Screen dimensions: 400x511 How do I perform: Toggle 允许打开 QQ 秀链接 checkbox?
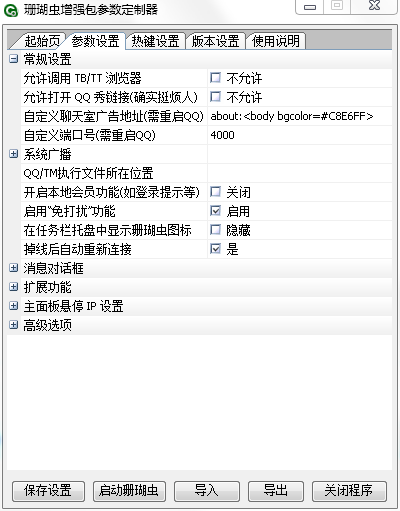[215, 97]
